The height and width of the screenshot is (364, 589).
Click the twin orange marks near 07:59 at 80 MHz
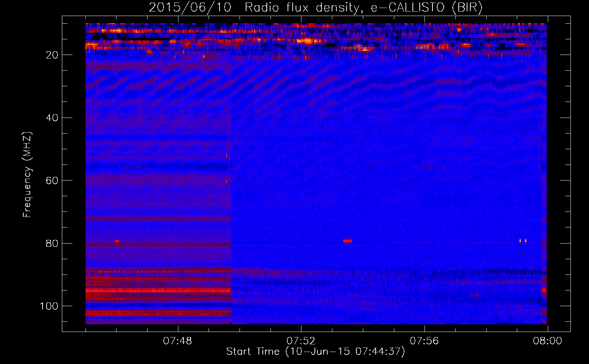(x=523, y=241)
